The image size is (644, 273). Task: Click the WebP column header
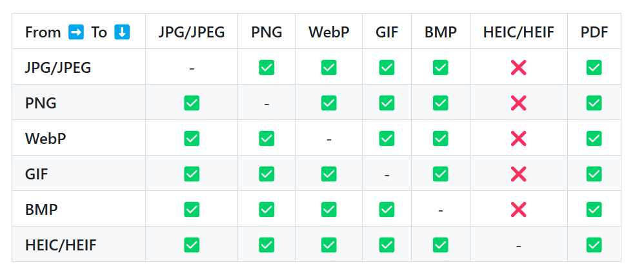click(x=328, y=32)
